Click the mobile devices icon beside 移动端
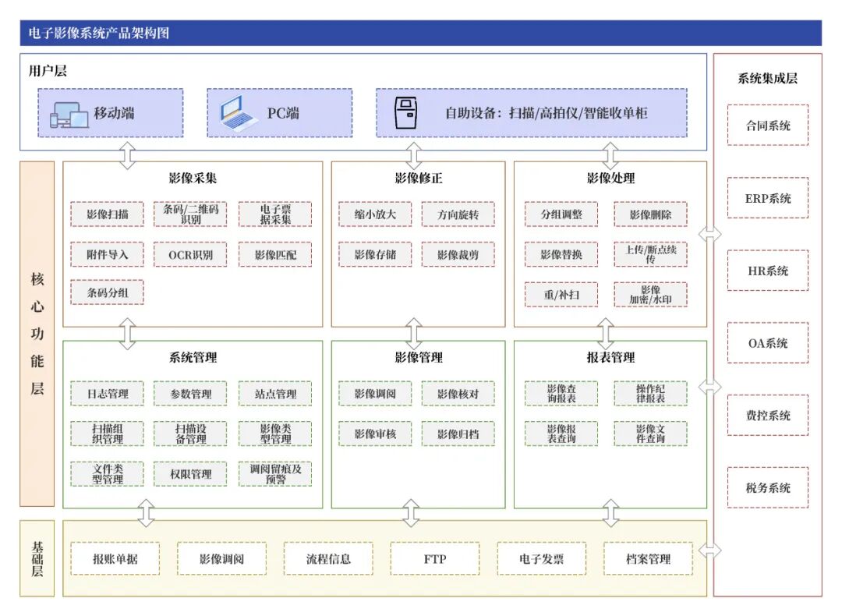This screenshot has width=842, height=616. click(69, 114)
